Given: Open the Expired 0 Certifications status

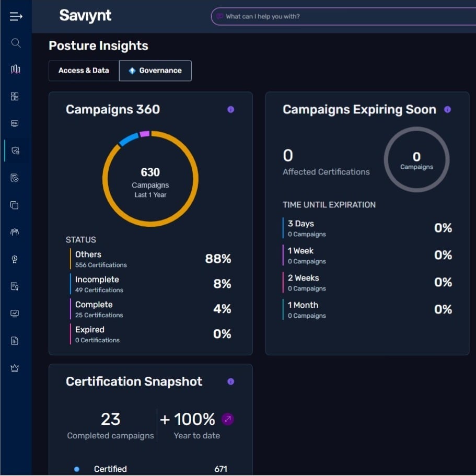Looking at the screenshot, I should [150, 334].
